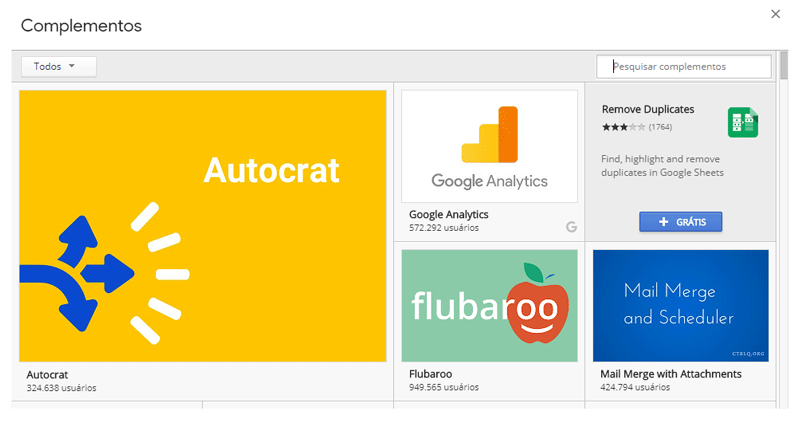The height and width of the screenshot is (421, 800).
Task: Expand the Todos filter dropdown
Action: click(58, 66)
